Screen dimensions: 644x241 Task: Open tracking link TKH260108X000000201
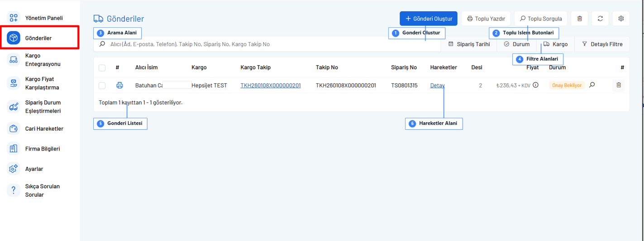271,85
